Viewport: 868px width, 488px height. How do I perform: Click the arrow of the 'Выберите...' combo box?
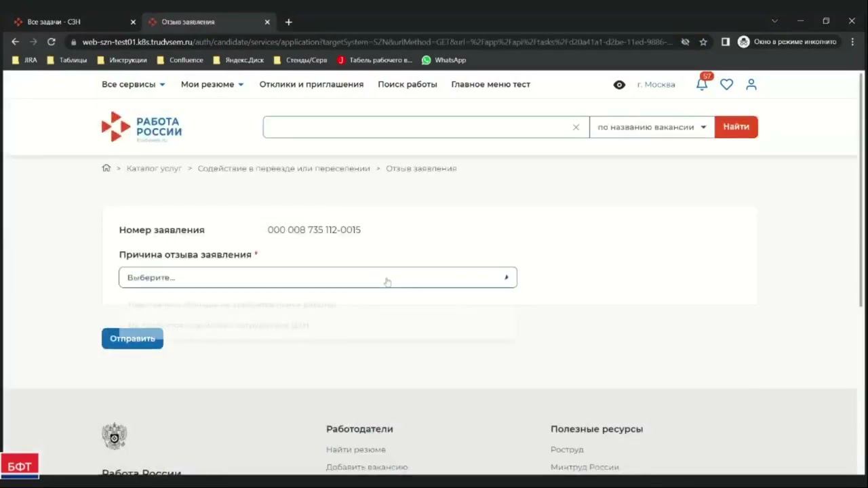tap(506, 277)
